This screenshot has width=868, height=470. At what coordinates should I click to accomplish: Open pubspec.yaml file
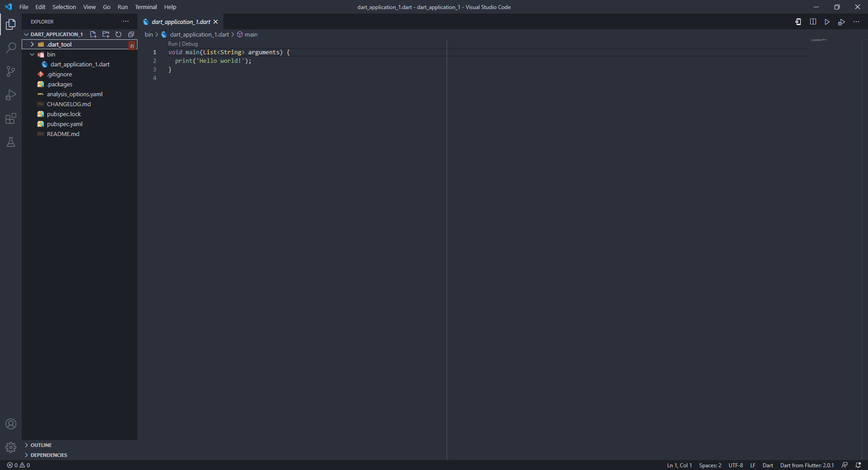tap(80, 124)
